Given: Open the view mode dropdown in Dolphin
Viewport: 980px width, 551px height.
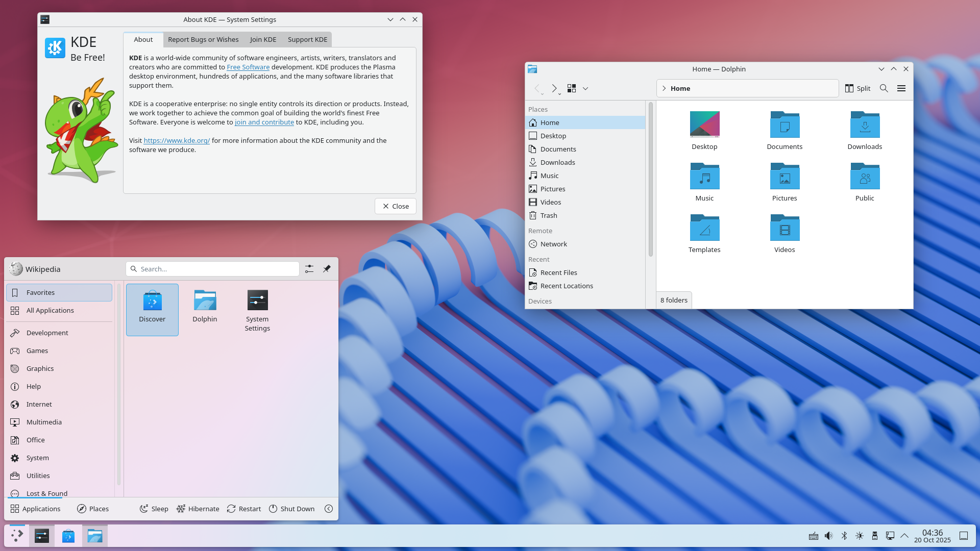Looking at the screenshot, I should point(585,89).
